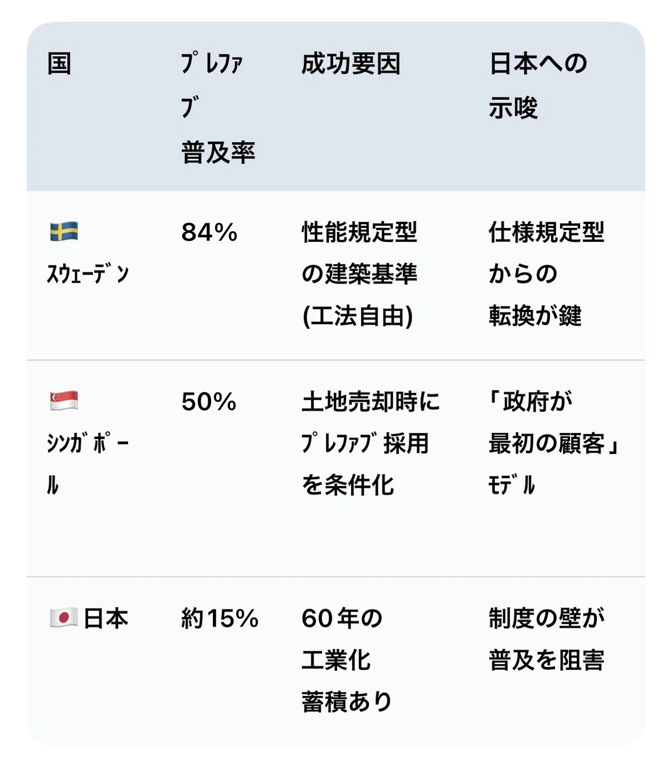The width and height of the screenshot is (672, 784).
Task: Click the 50% cell for Singapore
Action: point(209,402)
